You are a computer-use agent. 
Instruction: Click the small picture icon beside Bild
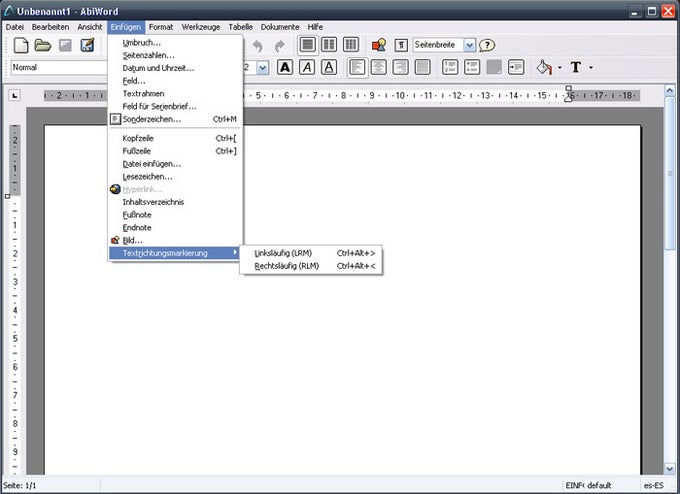(x=115, y=240)
